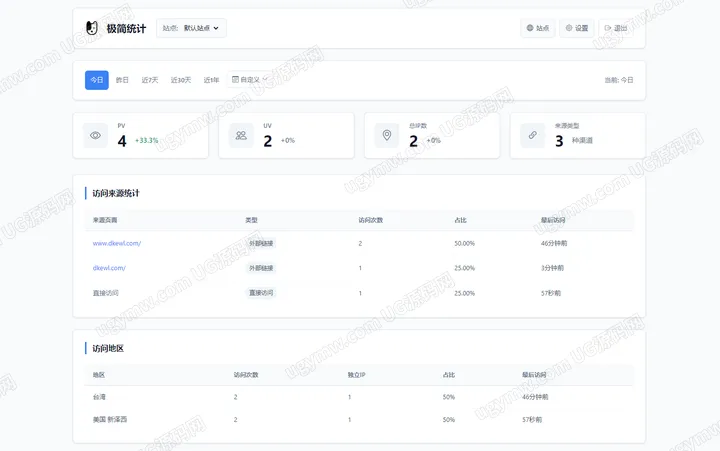Click the 直接访问 type tag
720x451 pixels.
click(261, 293)
